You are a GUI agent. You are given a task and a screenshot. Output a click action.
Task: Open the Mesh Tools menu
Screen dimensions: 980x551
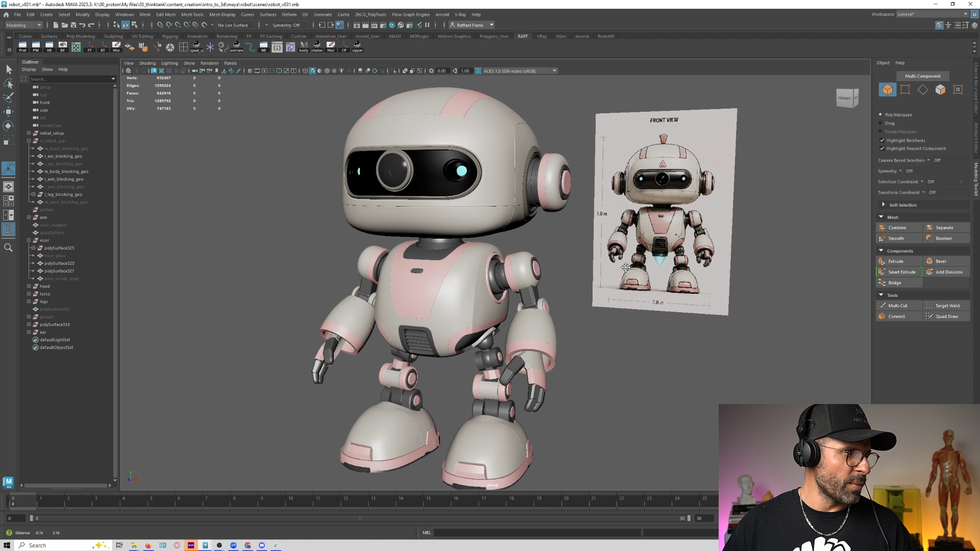click(x=192, y=15)
